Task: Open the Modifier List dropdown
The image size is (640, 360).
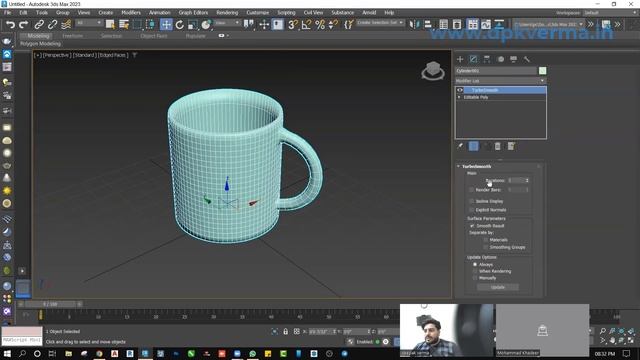Action: tap(500, 81)
